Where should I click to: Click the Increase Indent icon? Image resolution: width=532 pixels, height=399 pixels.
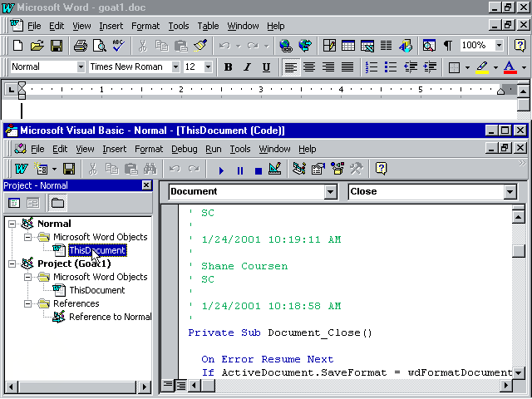pos(430,66)
